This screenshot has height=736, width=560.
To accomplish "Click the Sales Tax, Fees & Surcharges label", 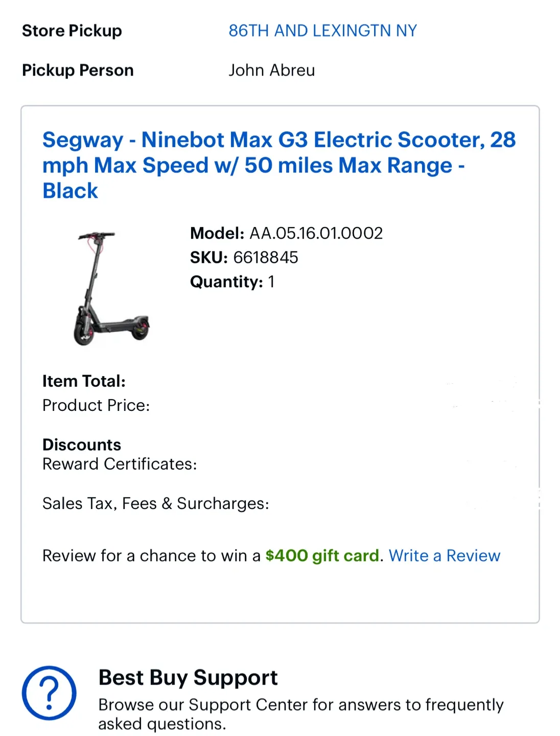I will 155,503.
